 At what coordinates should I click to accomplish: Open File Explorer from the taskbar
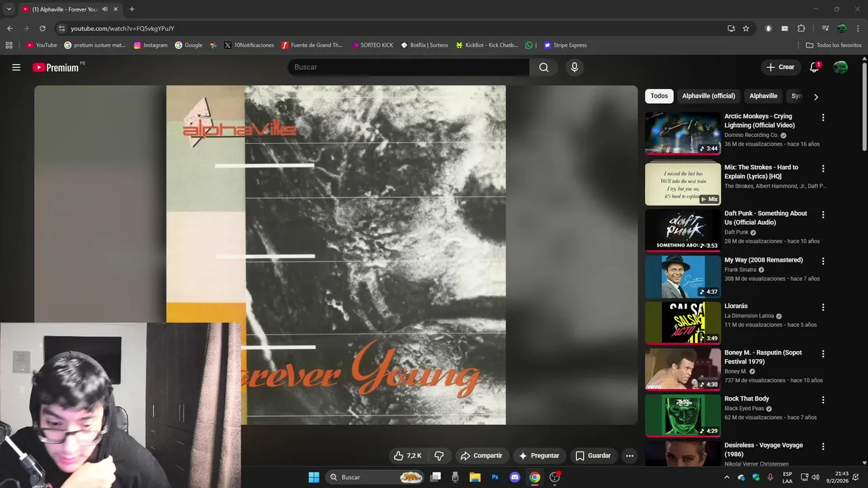pos(475,477)
